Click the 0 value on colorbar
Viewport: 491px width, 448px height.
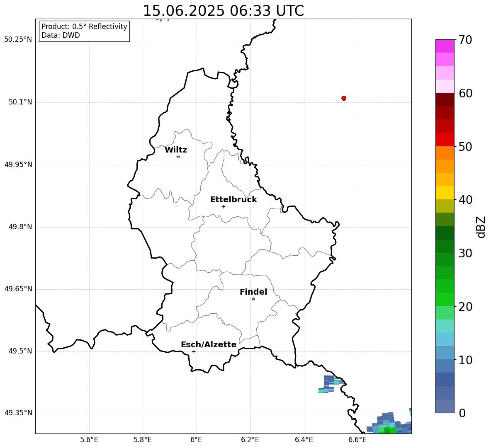tap(462, 413)
